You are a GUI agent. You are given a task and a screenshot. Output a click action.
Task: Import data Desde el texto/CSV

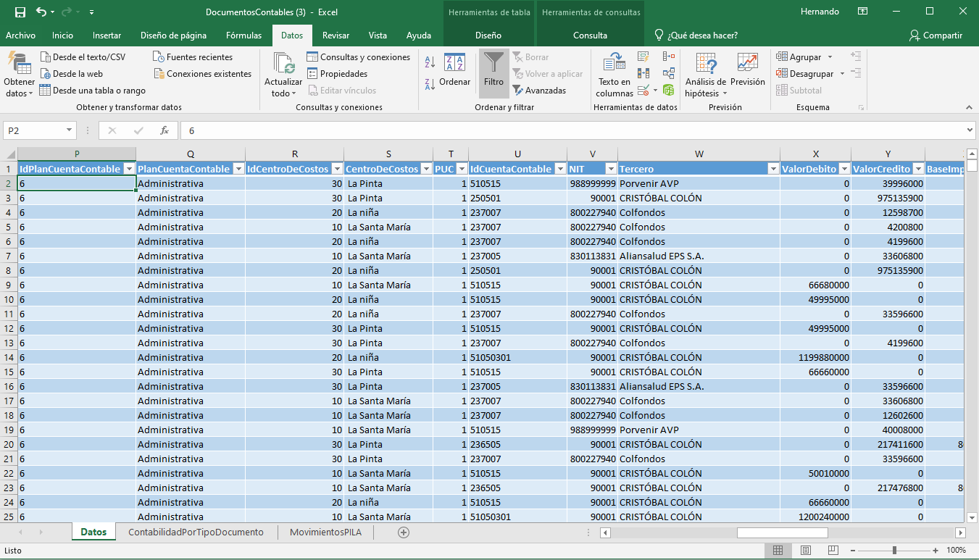pos(82,57)
